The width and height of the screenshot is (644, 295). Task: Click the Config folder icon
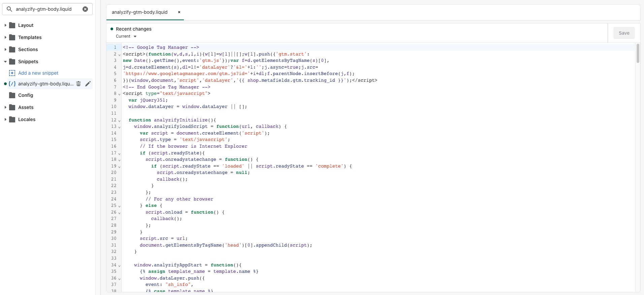pos(12,95)
